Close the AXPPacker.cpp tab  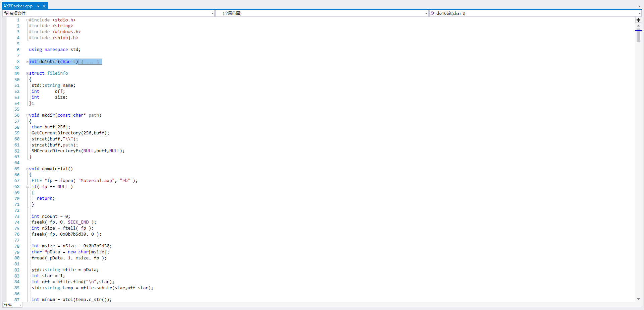[44, 6]
